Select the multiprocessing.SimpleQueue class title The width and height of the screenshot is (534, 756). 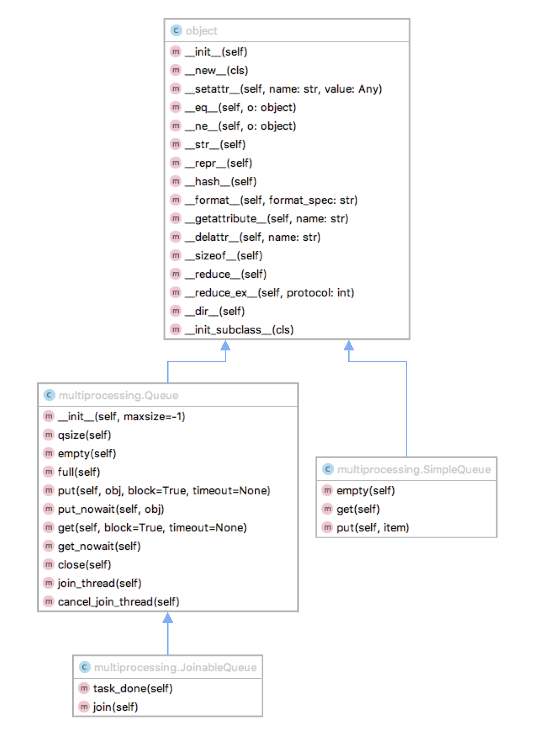click(x=414, y=469)
